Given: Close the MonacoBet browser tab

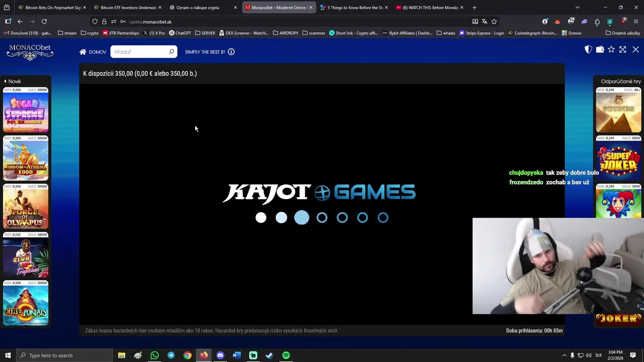Looking at the screenshot, I should pyautogui.click(x=310, y=8).
